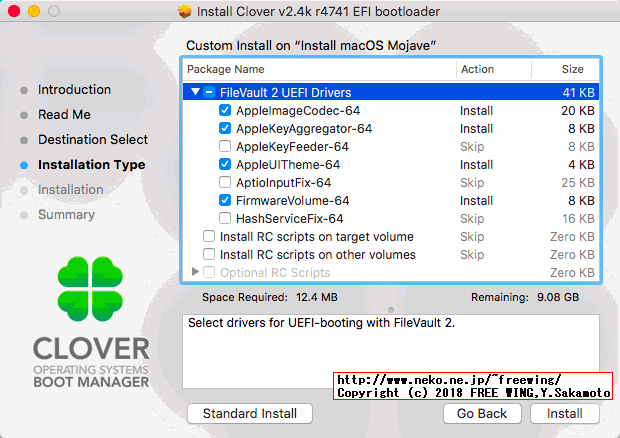Click the 16 KB size for HashServiceFix-64
Viewport: 620px width, 438px height.
point(578,219)
